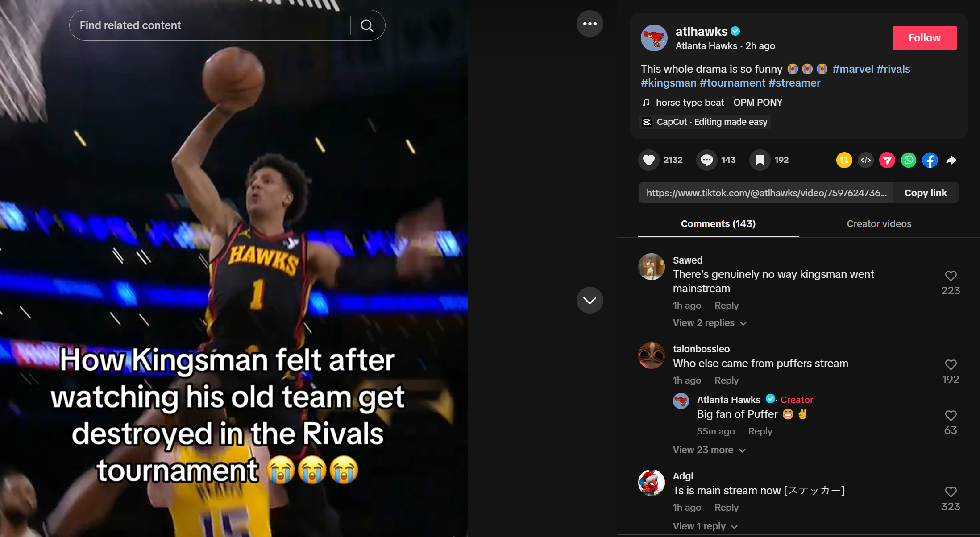Switch to the Creator videos tab
Viewport: 980px width, 537px height.
[x=879, y=224]
